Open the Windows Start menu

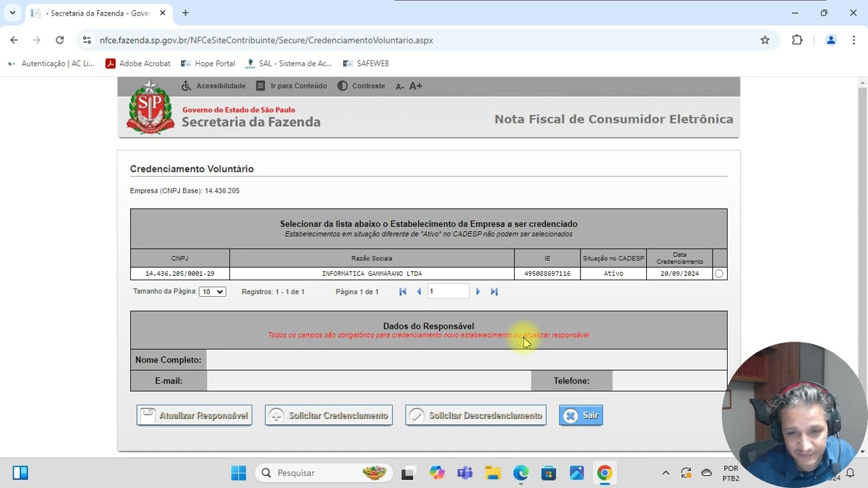(239, 473)
